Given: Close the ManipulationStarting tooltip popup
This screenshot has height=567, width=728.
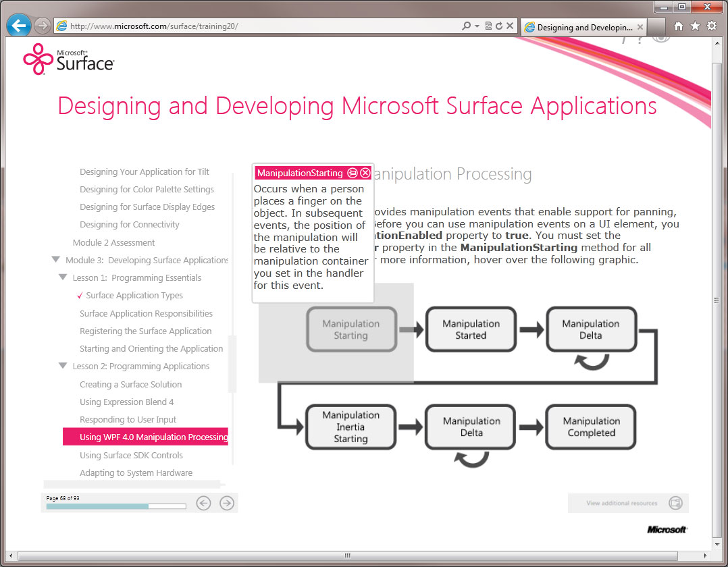Looking at the screenshot, I should [365, 173].
